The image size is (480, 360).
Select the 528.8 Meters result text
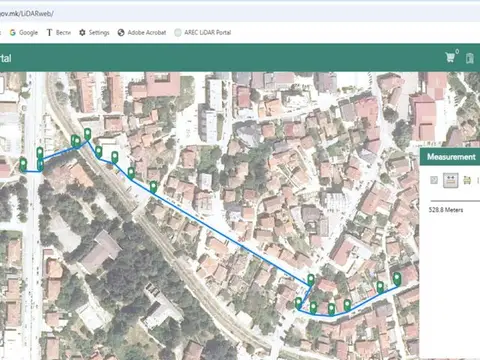click(446, 210)
